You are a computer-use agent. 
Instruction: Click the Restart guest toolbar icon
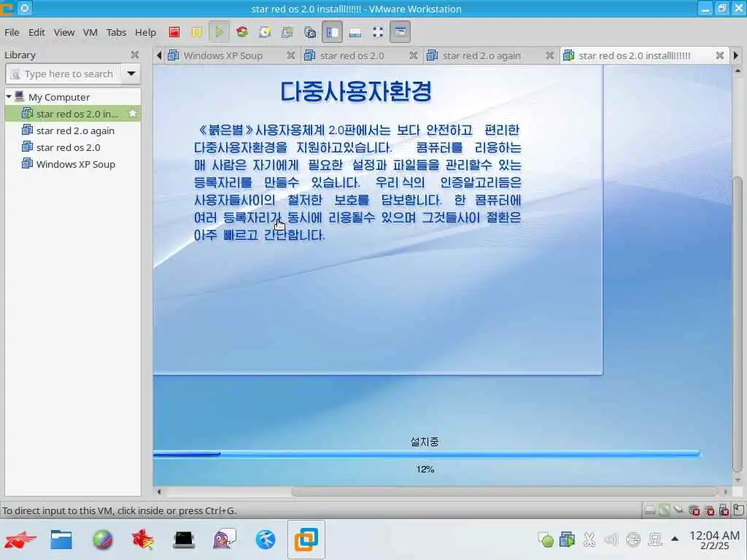[x=242, y=32]
